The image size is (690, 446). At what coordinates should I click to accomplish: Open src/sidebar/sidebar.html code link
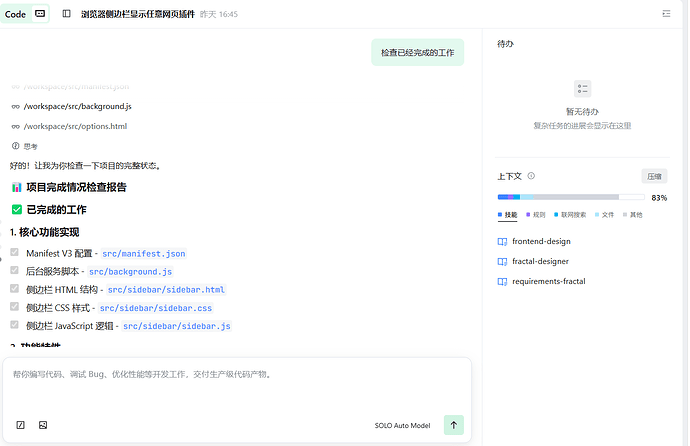166,290
